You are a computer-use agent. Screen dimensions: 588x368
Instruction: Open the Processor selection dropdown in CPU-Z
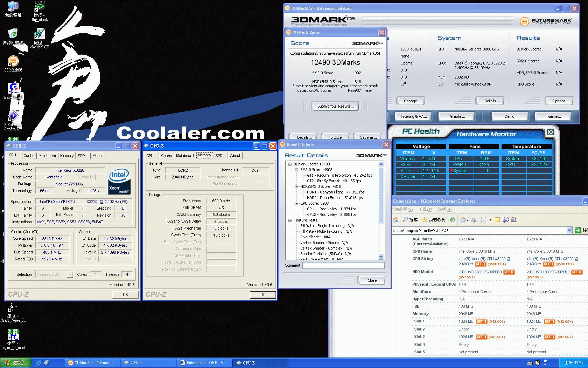(70, 274)
